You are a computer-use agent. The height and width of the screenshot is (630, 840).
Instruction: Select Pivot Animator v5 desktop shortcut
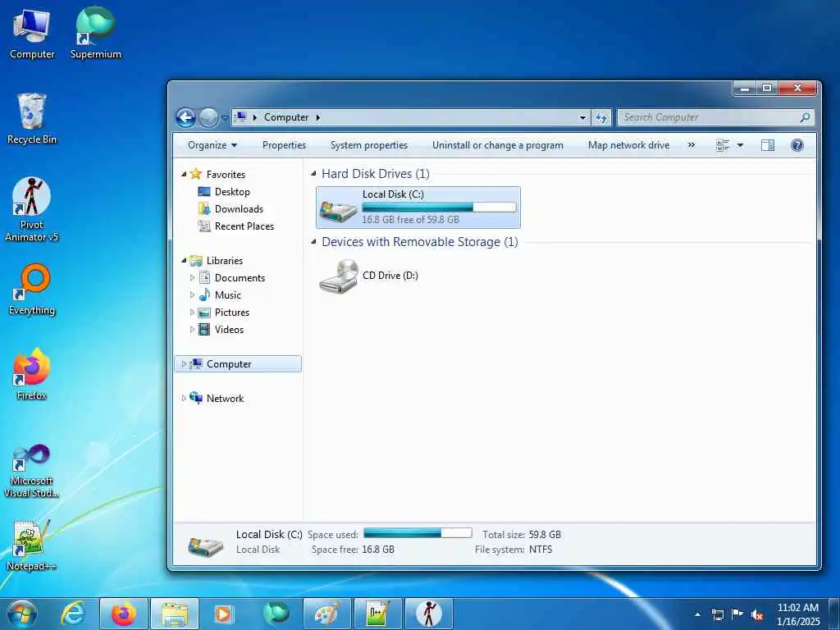[32, 209]
